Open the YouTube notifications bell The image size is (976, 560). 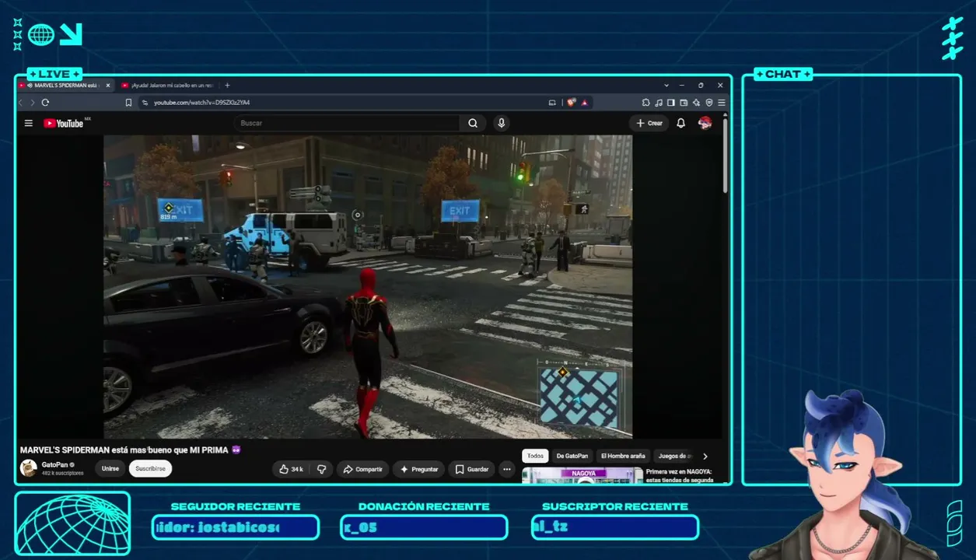point(680,123)
